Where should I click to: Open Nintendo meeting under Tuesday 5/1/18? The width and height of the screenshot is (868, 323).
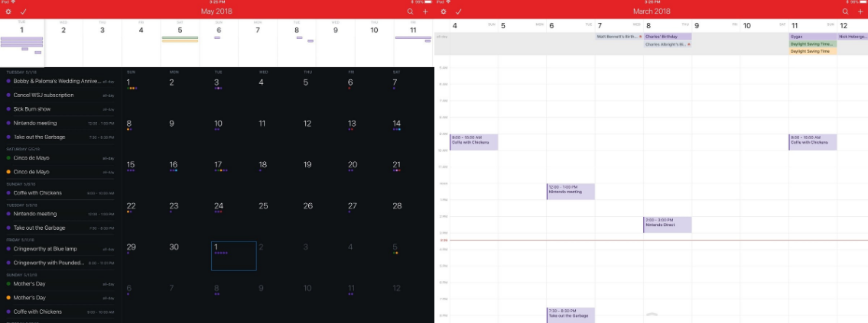click(60, 123)
